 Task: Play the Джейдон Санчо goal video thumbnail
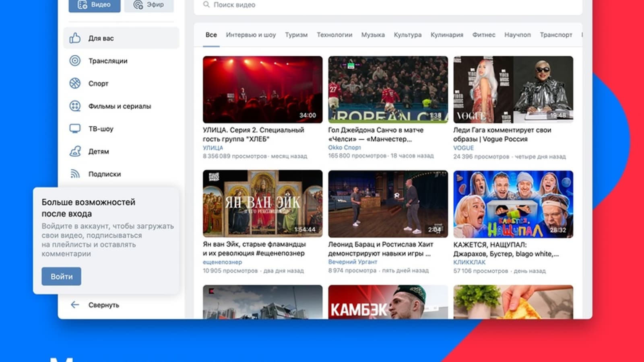point(388,89)
